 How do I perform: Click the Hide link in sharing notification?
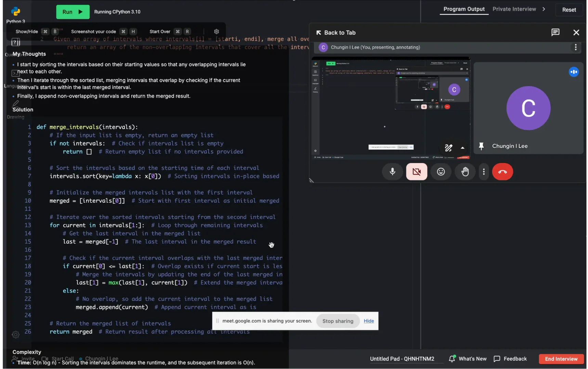tap(368, 321)
